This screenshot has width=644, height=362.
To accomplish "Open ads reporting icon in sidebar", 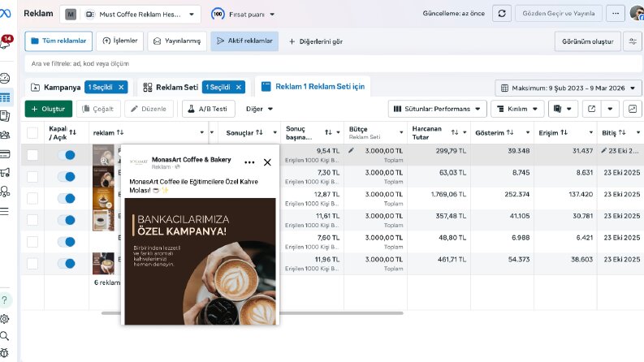I will [x=5, y=116].
